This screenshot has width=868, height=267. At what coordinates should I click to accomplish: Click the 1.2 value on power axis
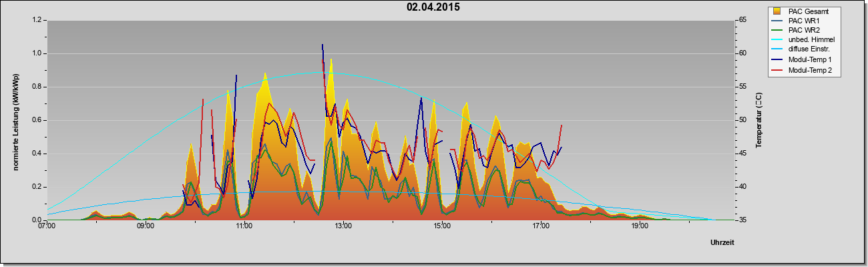(x=37, y=20)
